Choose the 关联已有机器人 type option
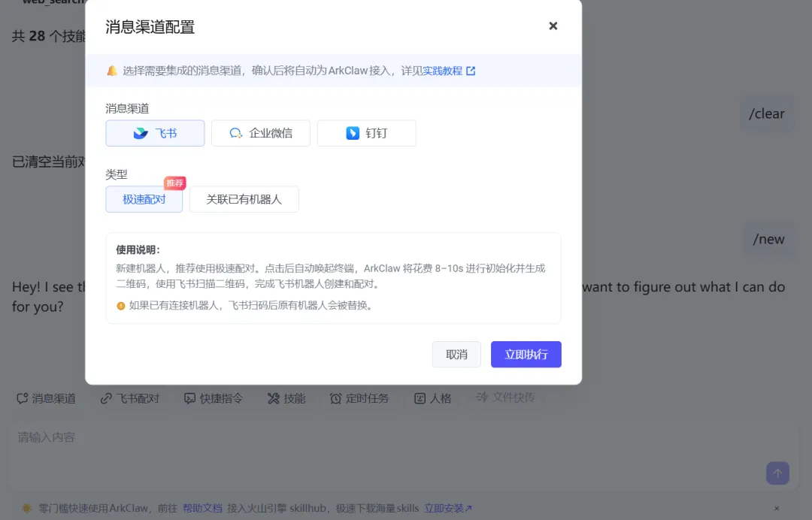The height and width of the screenshot is (520, 812). pyautogui.click(x=244, y=199)
